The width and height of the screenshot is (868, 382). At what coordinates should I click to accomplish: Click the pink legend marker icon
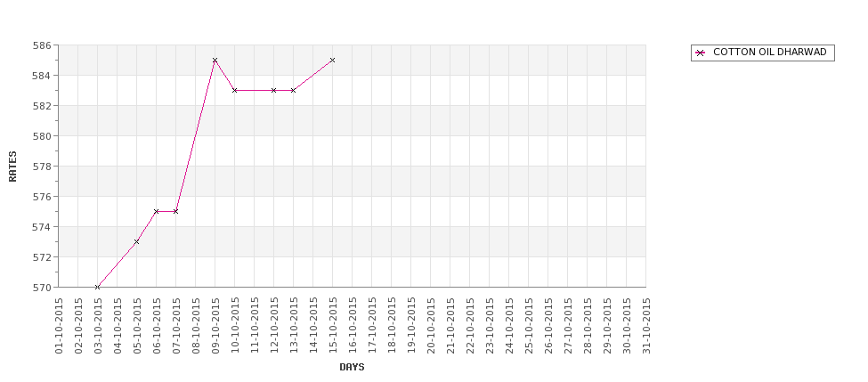(701, 53)
